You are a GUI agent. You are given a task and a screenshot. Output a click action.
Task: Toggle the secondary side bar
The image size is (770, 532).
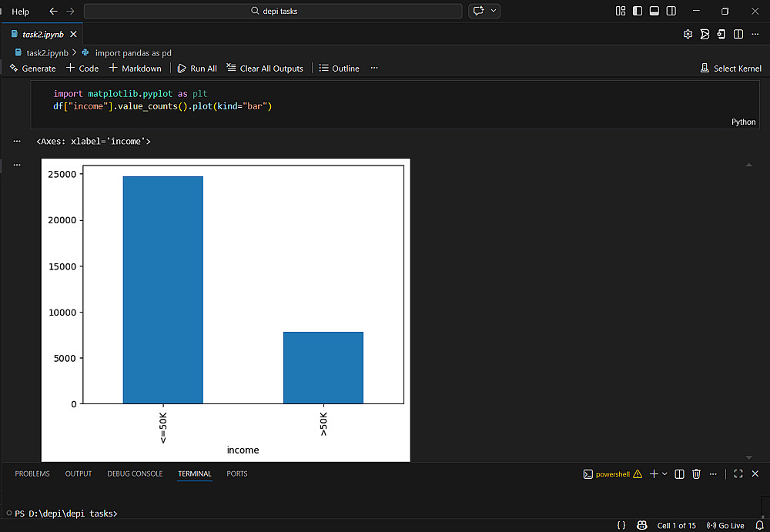671,12
